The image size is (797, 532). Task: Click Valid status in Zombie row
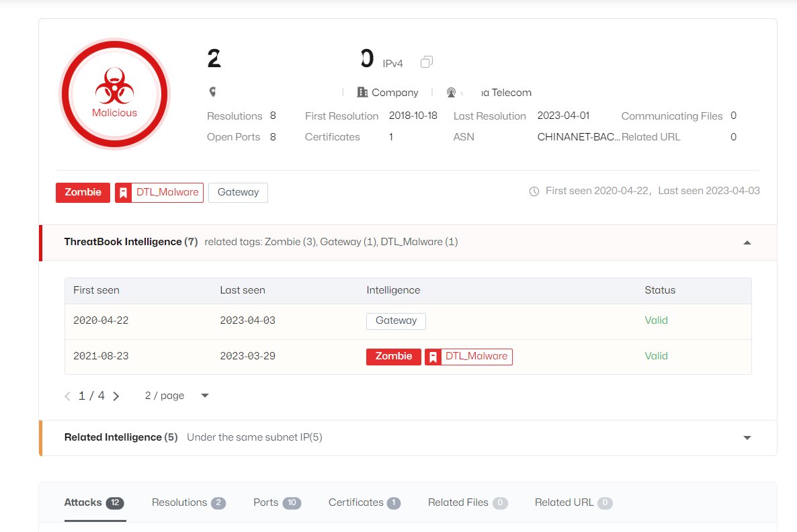point(656,356)
